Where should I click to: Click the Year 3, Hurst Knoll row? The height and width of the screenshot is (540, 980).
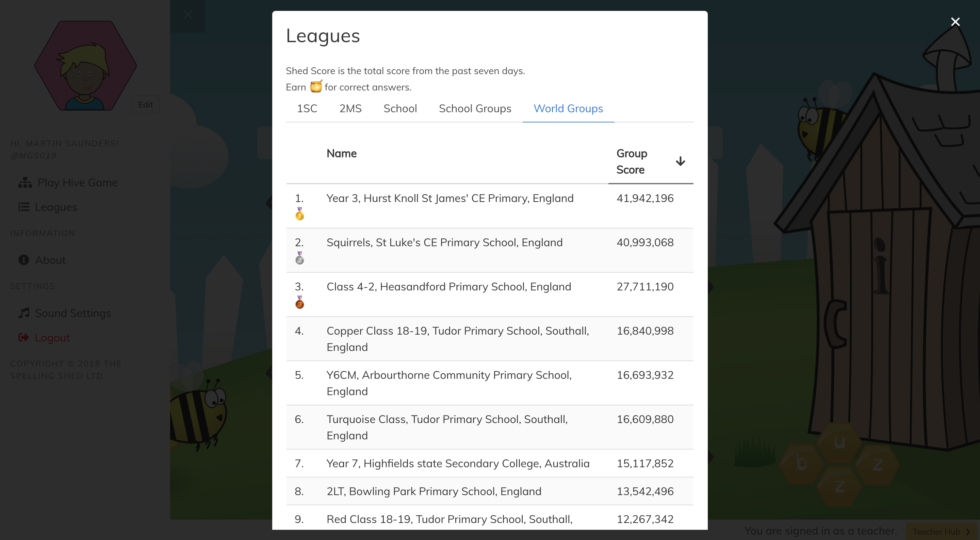450,199
